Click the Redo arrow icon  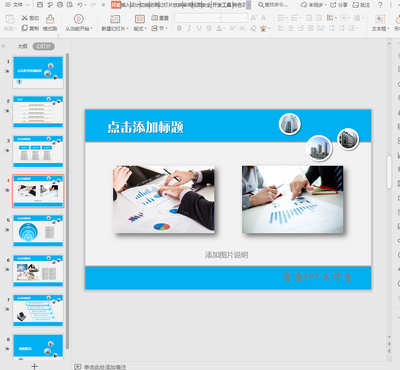click(x=93, y=5)
